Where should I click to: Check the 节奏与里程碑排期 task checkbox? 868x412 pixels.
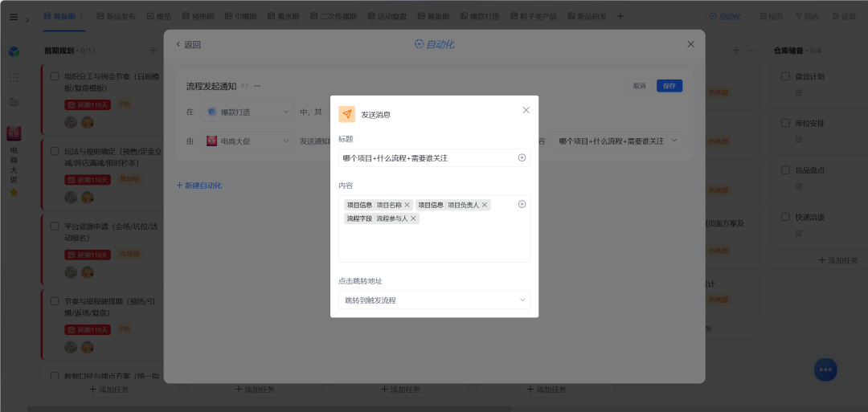pyautogui.click(x=55, y=301)
